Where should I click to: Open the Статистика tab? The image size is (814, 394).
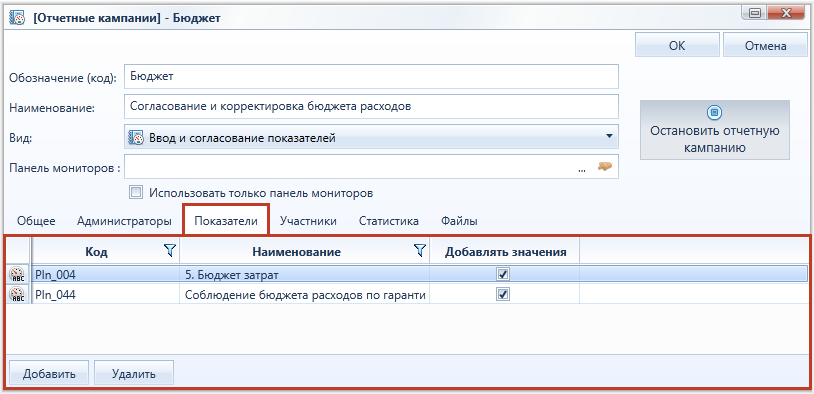click(x=389, y=221)
